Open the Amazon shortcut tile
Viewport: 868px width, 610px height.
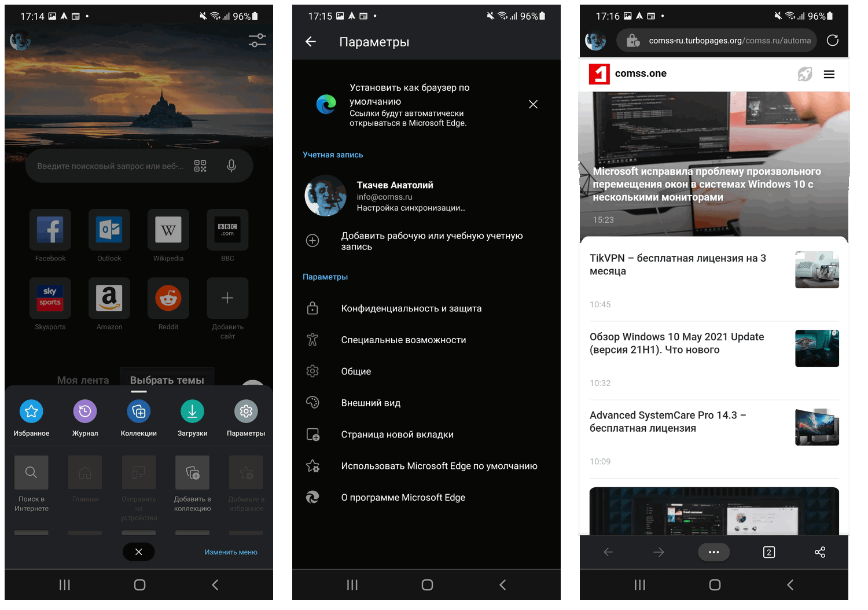[x=109, y=298]
